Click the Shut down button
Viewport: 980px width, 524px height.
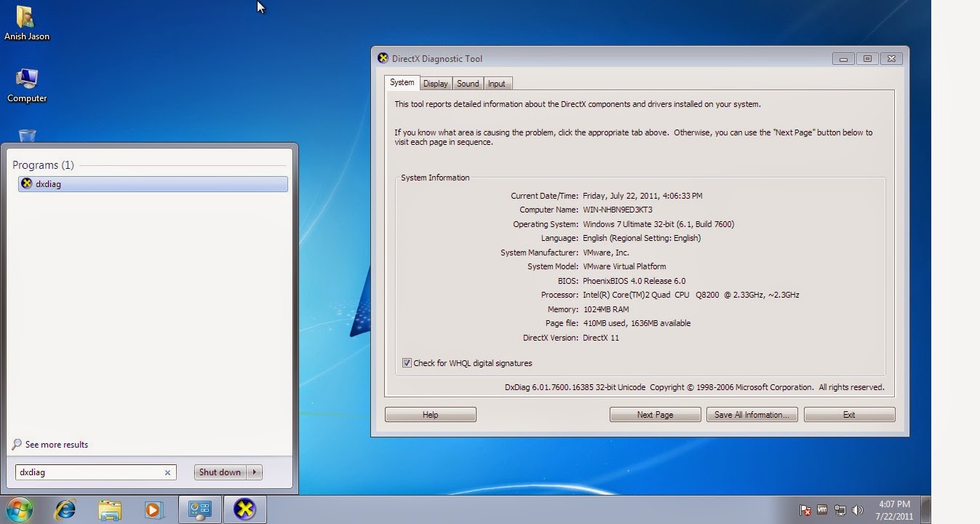pos(220,472)
